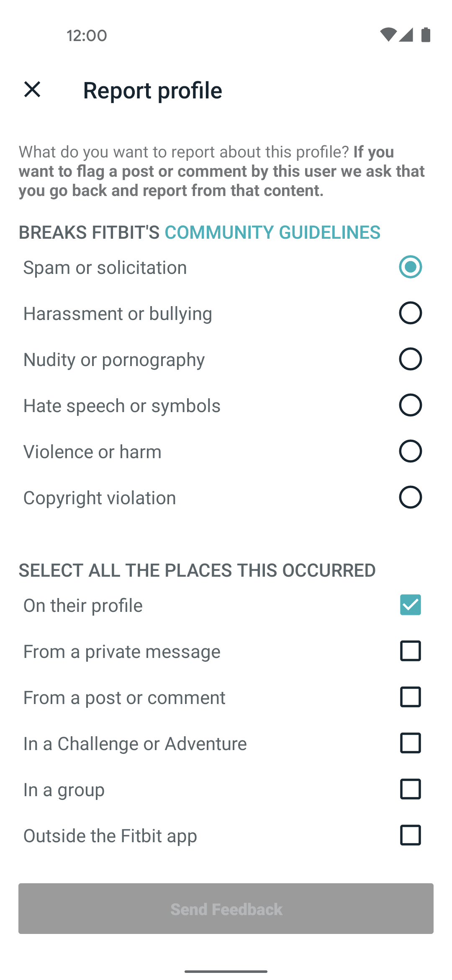This screenshot has width=452, height=980.
Task: Open the Community Guidelines link
Action: (272, 232)
